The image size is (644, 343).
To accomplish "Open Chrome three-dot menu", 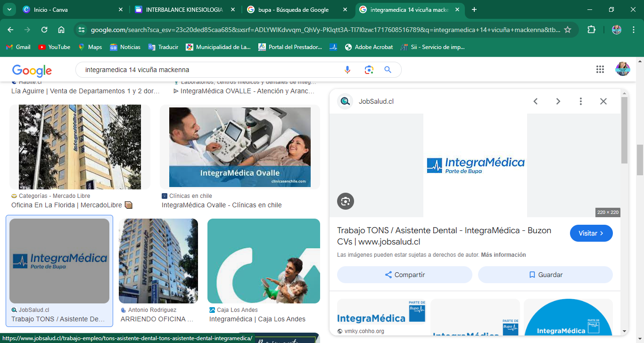I will coord(633,30).
